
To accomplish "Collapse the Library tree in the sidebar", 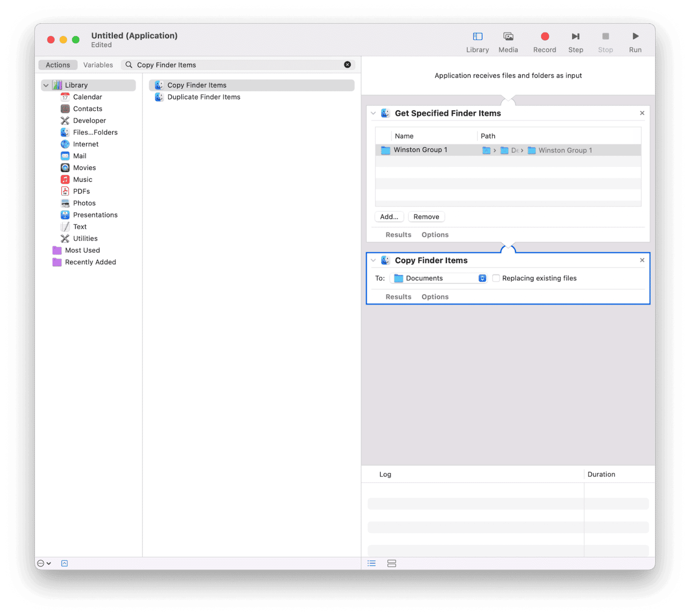I will click(x=46, y=85).
